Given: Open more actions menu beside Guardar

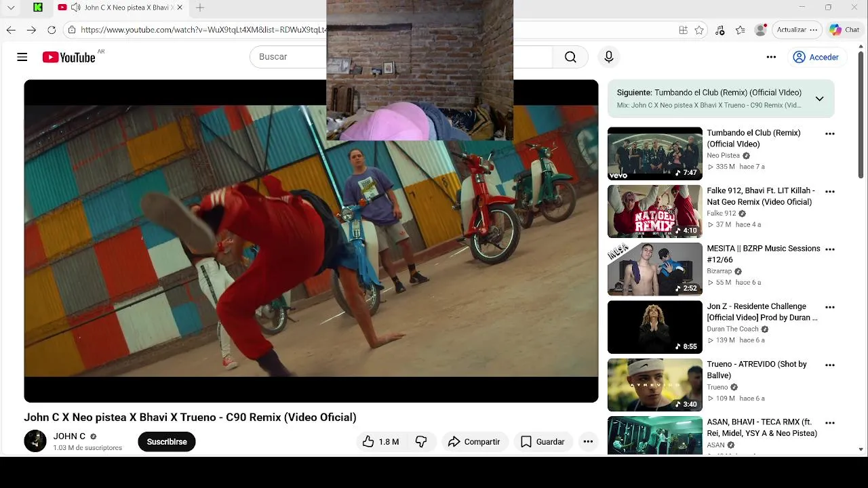Looking at the screenshot, I should [x=588, y=442].
